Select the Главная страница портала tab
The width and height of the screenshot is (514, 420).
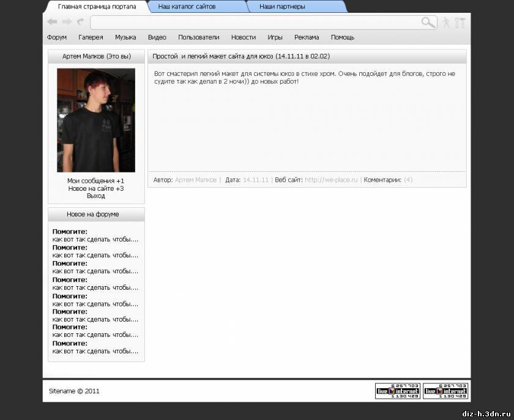[97, 7]
